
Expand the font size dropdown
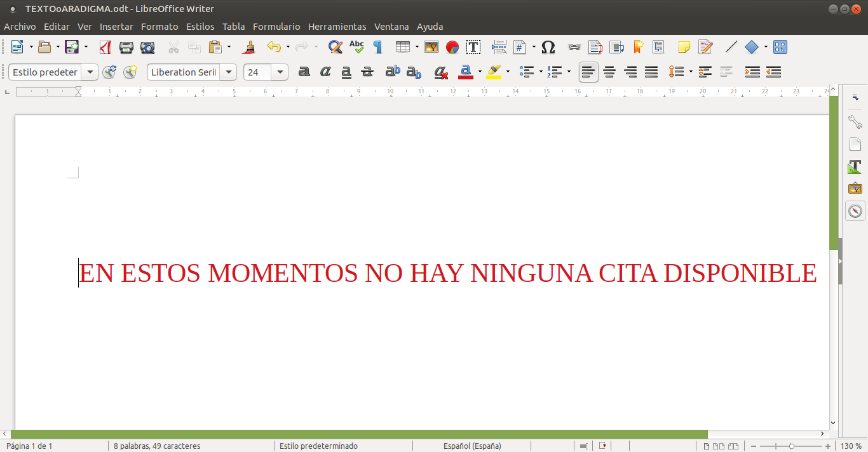click(280, 72)
